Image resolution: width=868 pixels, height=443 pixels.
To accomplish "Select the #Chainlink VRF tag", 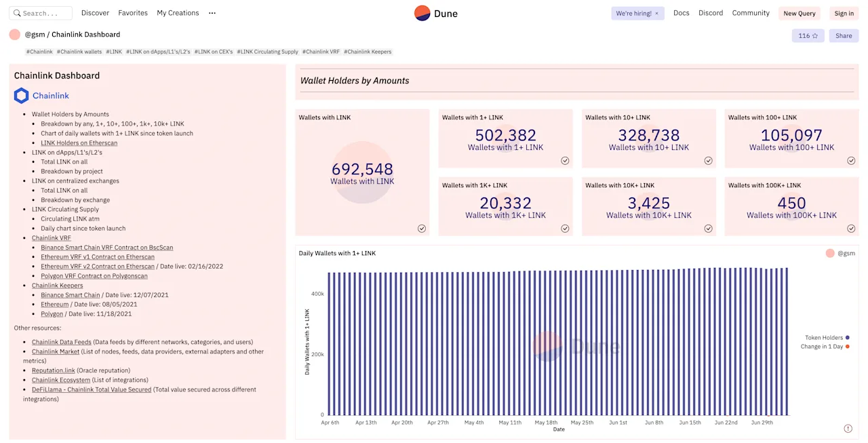I will pyautogui.click(x=321, y=52).
